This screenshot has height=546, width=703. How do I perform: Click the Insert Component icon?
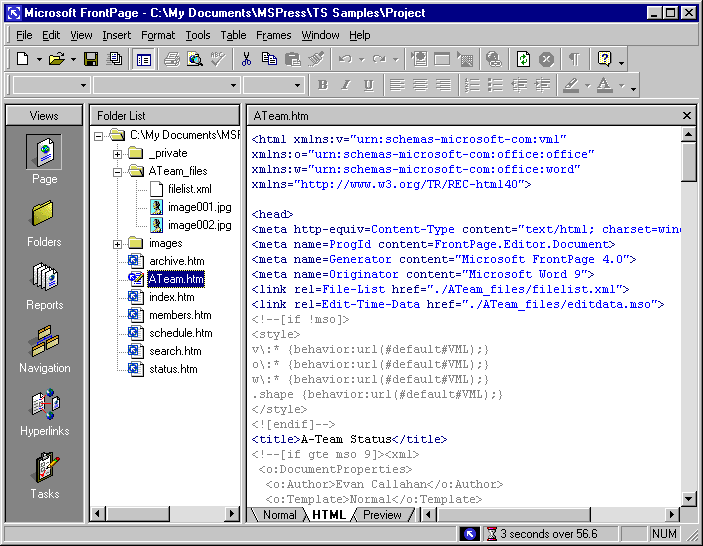point(419,59)
